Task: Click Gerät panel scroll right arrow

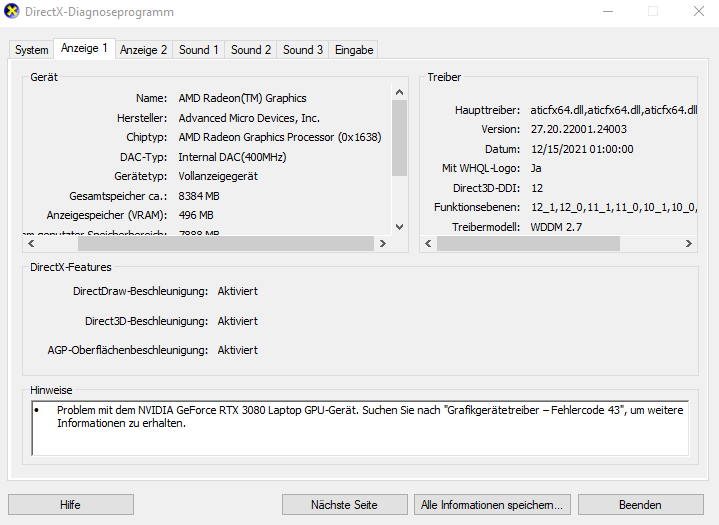Action: click(x=383, y=243)
